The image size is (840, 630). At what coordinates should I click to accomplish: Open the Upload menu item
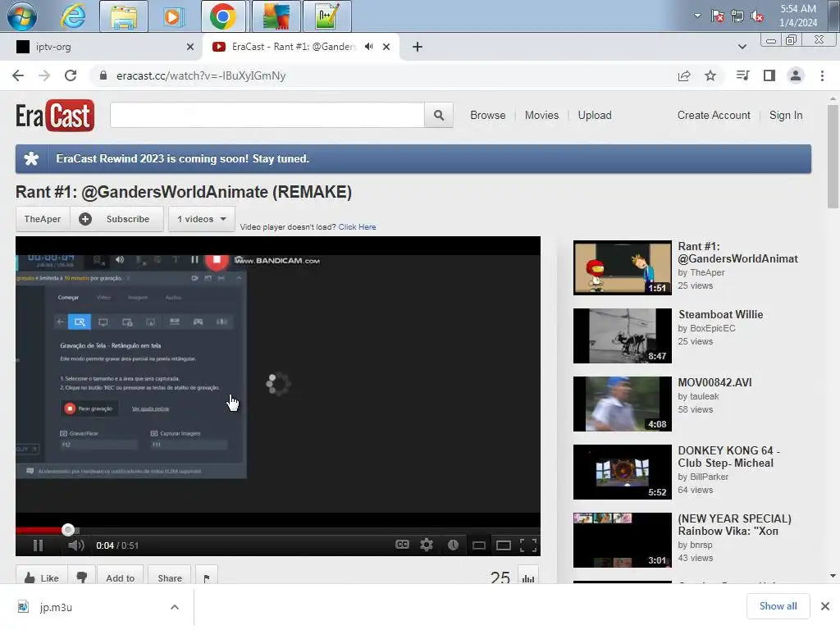tap(595, 115)
